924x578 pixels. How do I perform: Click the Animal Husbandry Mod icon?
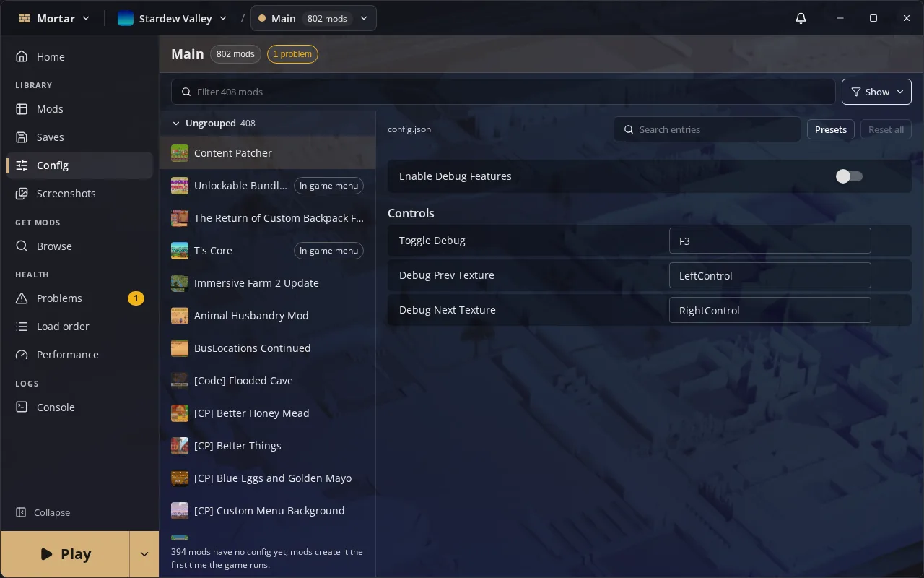click(x=180, y=316)
